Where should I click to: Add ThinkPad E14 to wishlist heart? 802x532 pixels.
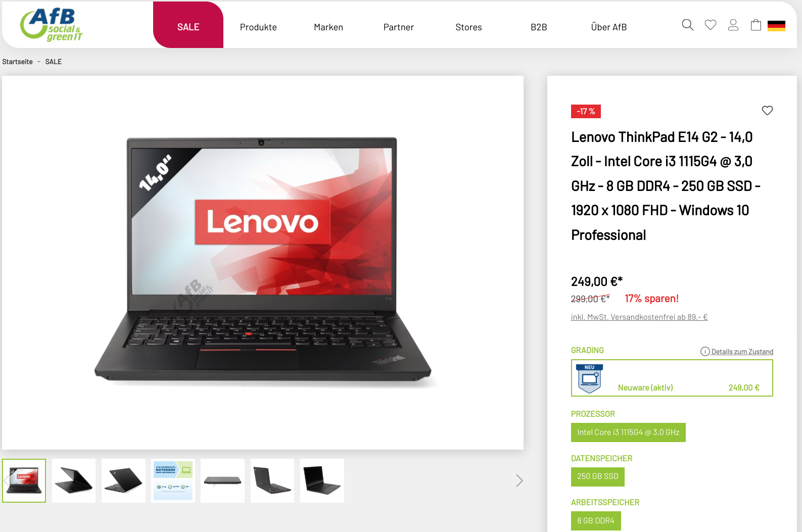[767, 110]
